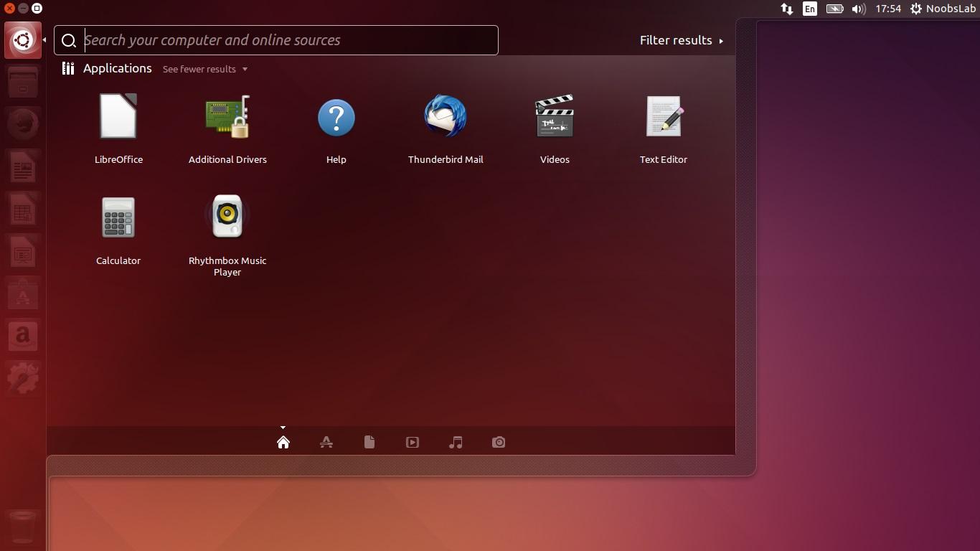Click the Dash search input field
The width and height of the screenshot is (980, 551).
(x=287, y=40)
